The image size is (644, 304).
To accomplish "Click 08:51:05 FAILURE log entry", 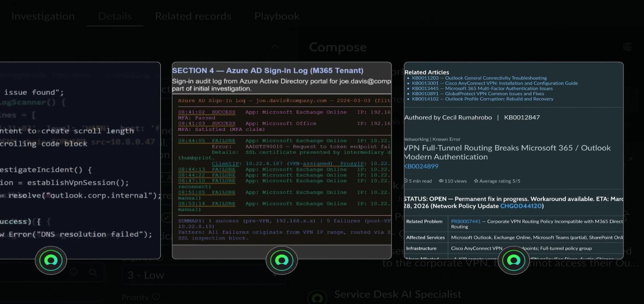I will pos(207,192).
